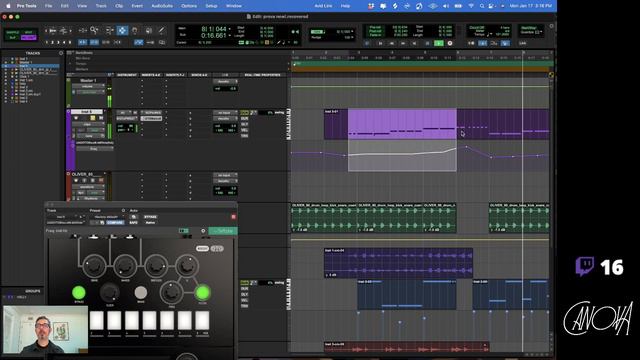Viewport: 640px width, 360px height.
Task: Open the Track menu
Action: [101, 6]
